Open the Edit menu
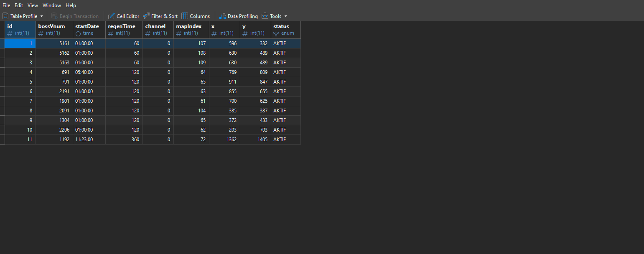Screen dimensions: 644x254 point(19,5)
